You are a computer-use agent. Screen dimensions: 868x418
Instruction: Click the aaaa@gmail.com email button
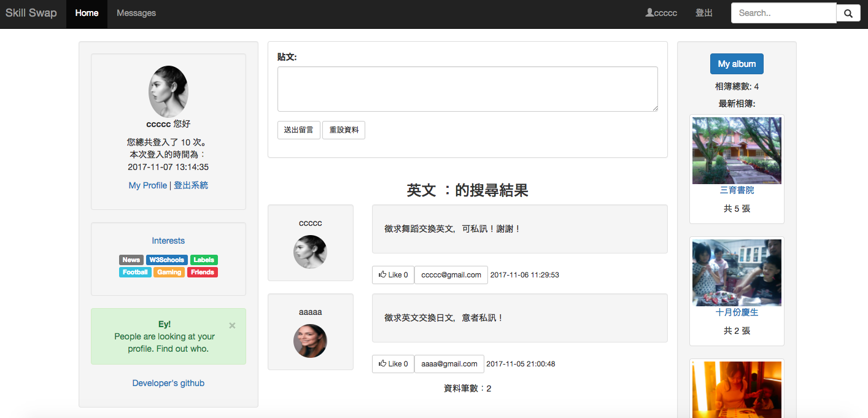(x=449, y=364)
